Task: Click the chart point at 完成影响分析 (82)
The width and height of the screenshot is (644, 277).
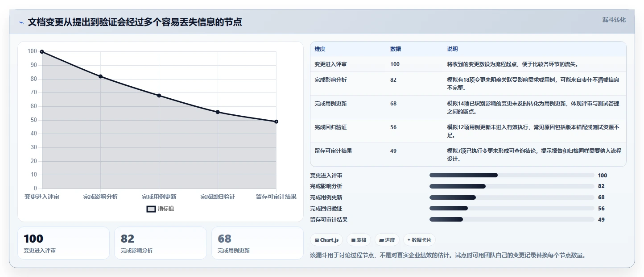Action: (x=100, y=76)
